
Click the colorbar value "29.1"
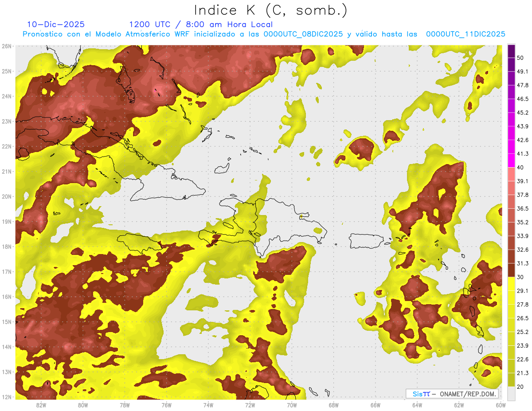[x=523, y=290]
